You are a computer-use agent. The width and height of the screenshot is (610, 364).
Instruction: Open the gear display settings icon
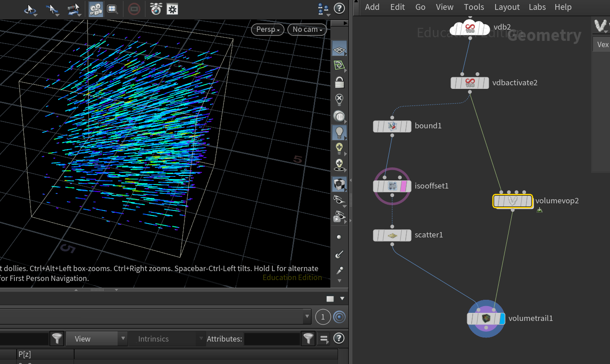click(172, 9)
